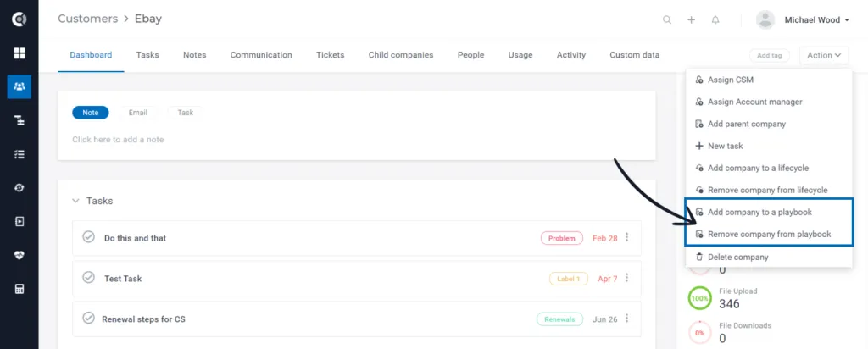Image resolution: width=868 pixels, height=349 pixels.
Task: Open the Test Task title
Action: click(123, 278)
